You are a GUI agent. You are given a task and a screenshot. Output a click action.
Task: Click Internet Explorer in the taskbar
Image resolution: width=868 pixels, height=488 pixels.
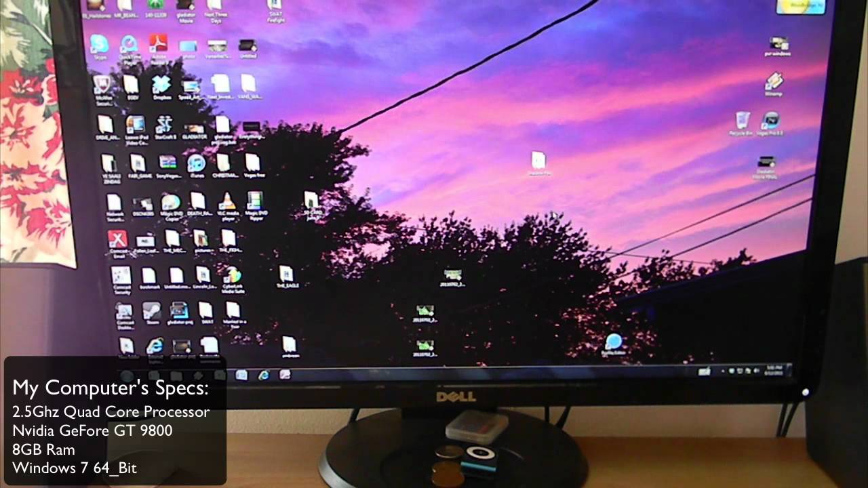pyautogui.click(x=263, y=375)
